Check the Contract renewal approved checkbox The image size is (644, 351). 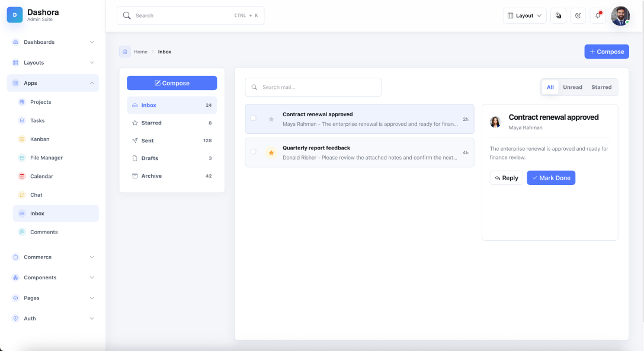pos(254,119)
